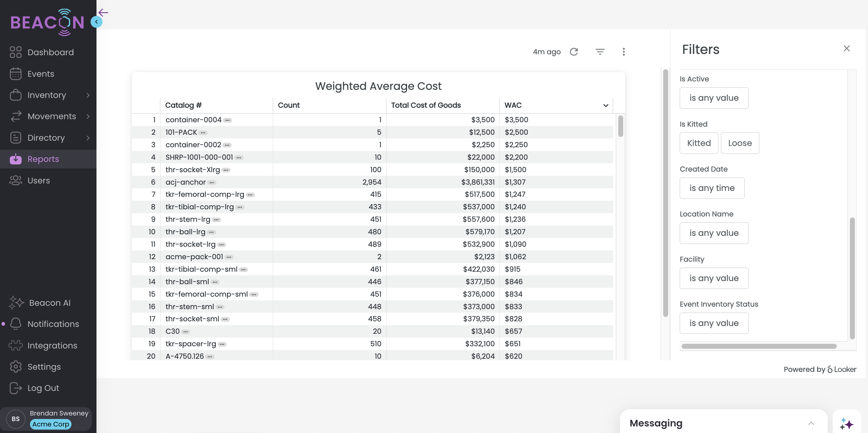
Task: Open the three-dot dashboard actions menu
Action: 624,52
